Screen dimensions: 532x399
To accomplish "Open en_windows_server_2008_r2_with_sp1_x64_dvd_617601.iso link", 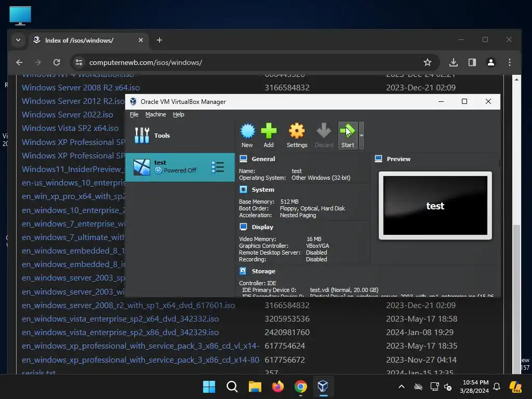I will click(x=129, y=305).
